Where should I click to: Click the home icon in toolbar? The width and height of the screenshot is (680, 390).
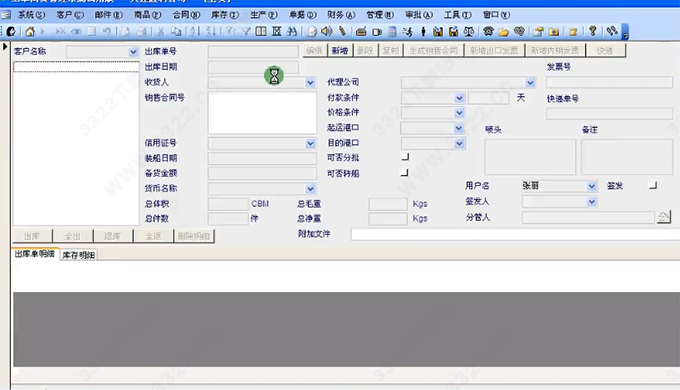[30, 31]
